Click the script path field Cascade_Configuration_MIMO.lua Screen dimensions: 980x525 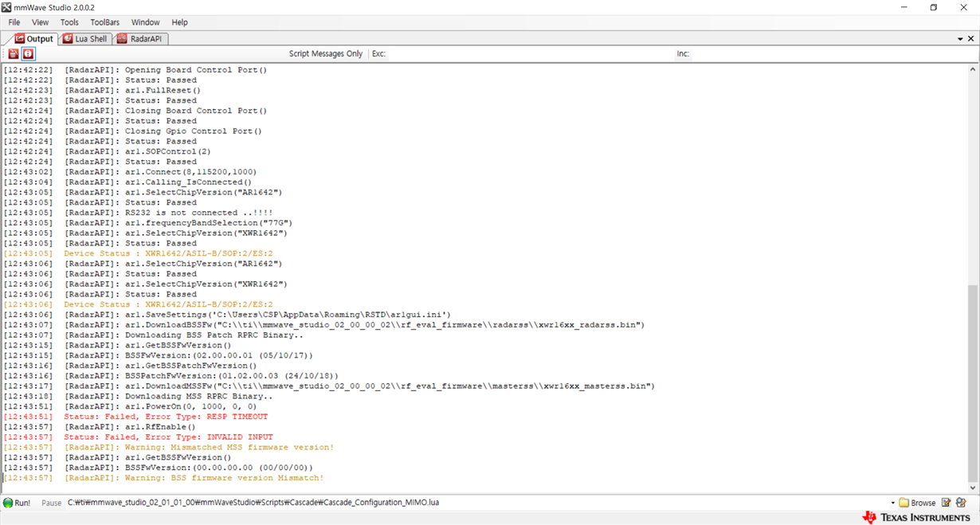[476, 503]
